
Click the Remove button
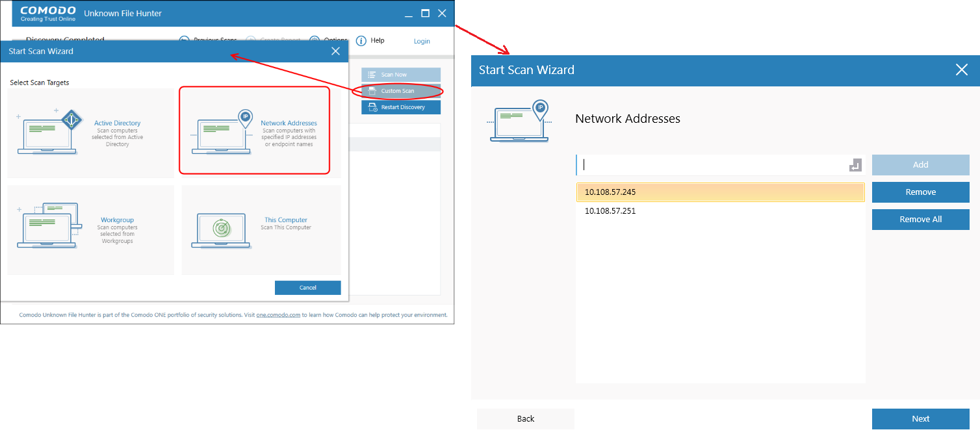pyautogui.click(x=921, y=192)
